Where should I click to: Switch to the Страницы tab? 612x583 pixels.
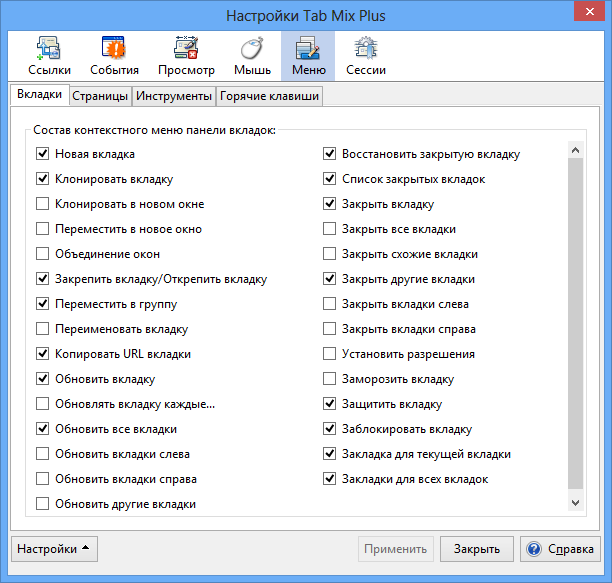coord(100,96)
